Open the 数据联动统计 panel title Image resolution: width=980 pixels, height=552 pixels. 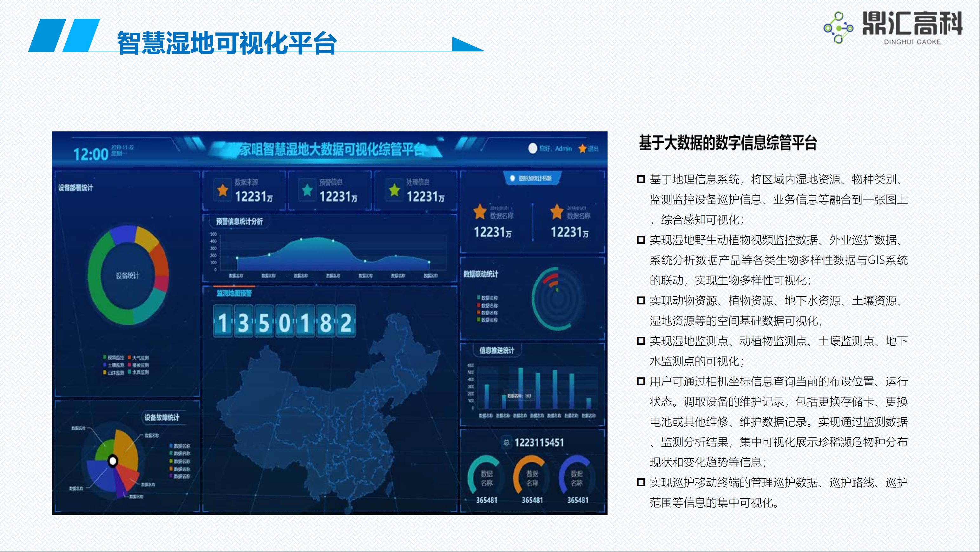pyautogui.click(x=481, y=274)
